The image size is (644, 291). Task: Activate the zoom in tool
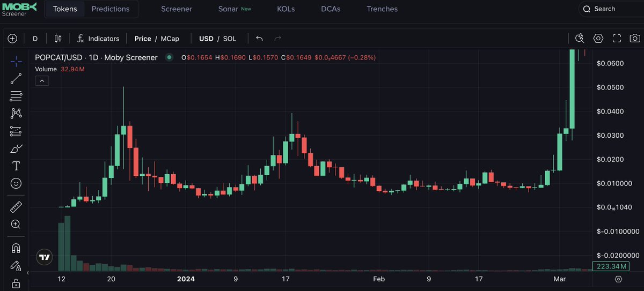click(x=16, y=225)
